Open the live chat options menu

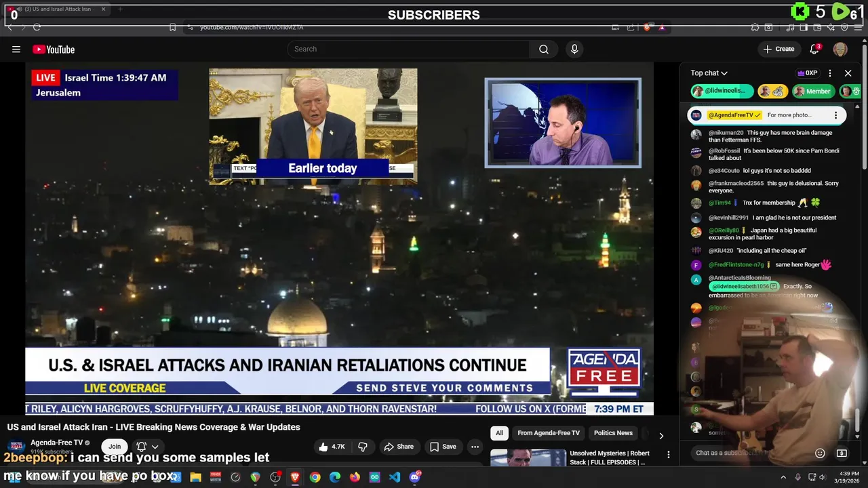pos(829,73)
